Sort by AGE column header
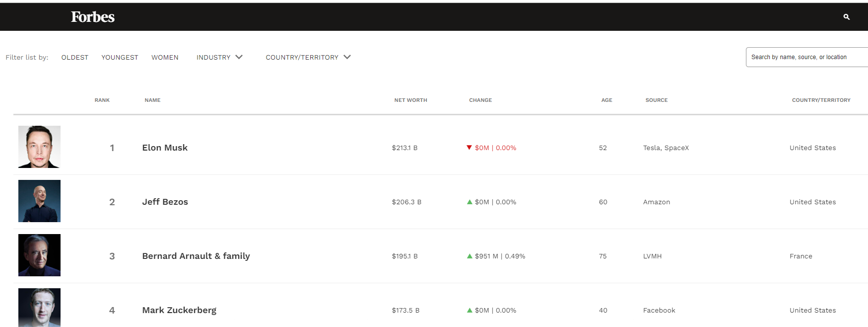The image size is (868, 327). tap(606, 100)
